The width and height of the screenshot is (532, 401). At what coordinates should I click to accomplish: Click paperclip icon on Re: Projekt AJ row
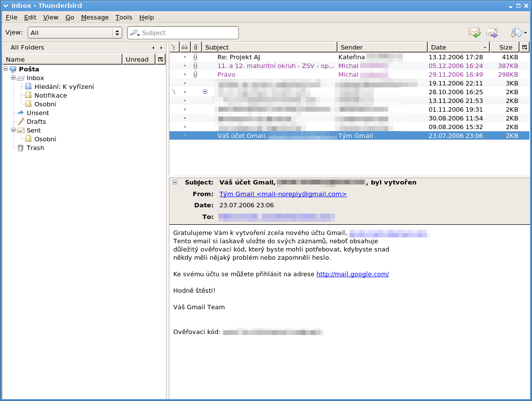[x=196, y=57]
